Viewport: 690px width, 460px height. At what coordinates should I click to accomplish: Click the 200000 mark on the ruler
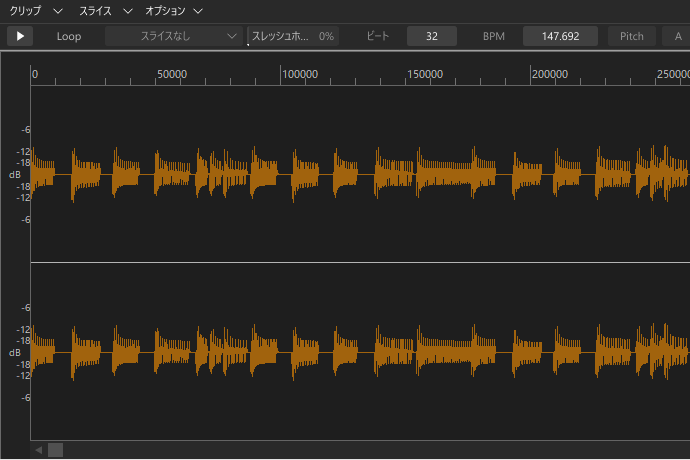(551, 74)
